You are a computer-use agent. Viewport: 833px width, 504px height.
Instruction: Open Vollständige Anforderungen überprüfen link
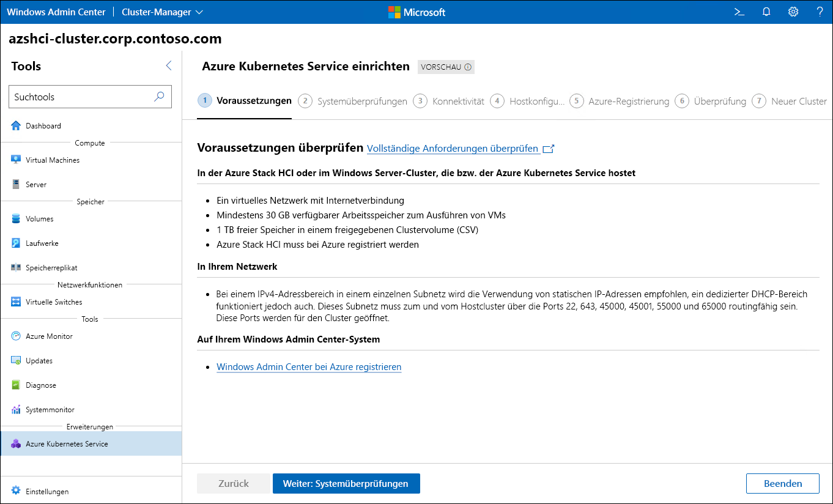pos(453,149)
